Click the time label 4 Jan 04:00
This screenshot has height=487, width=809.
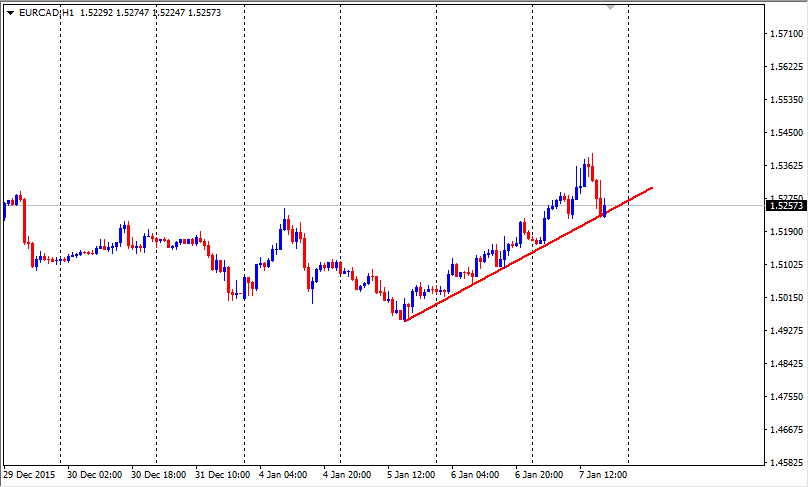pyautogui.click(x=283, y=475)
